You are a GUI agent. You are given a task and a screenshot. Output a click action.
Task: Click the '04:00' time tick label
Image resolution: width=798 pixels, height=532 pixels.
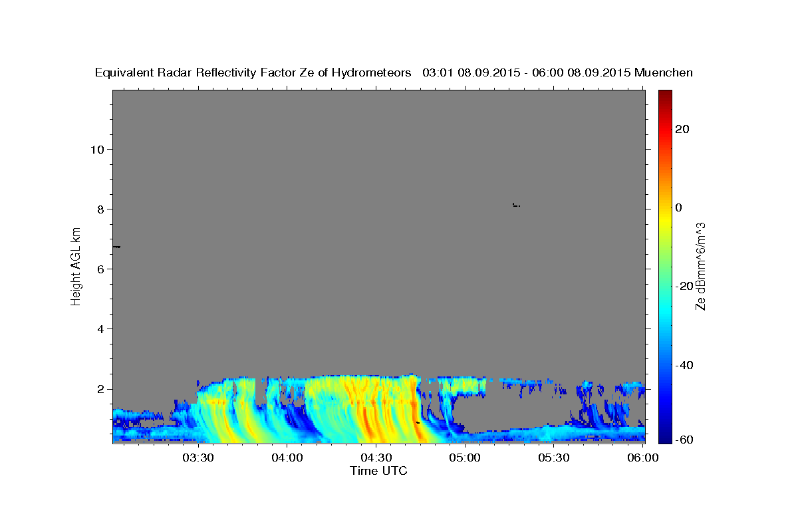(287, 458)
